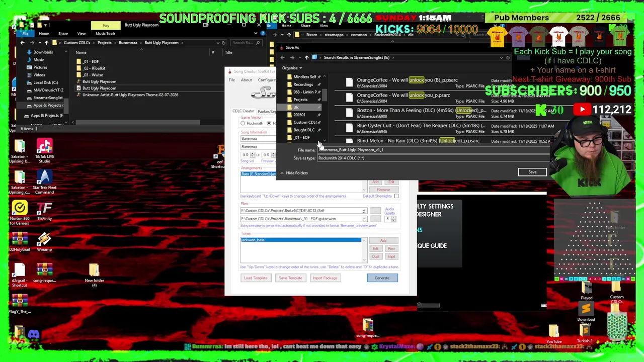Open the _02 - RToolkit folder
Viewport: 644px width, 362px height.
[x=94, y=68]
